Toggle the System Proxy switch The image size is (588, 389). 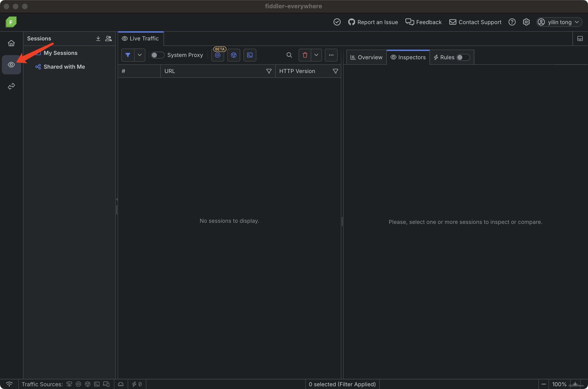(x=158, y=55)
